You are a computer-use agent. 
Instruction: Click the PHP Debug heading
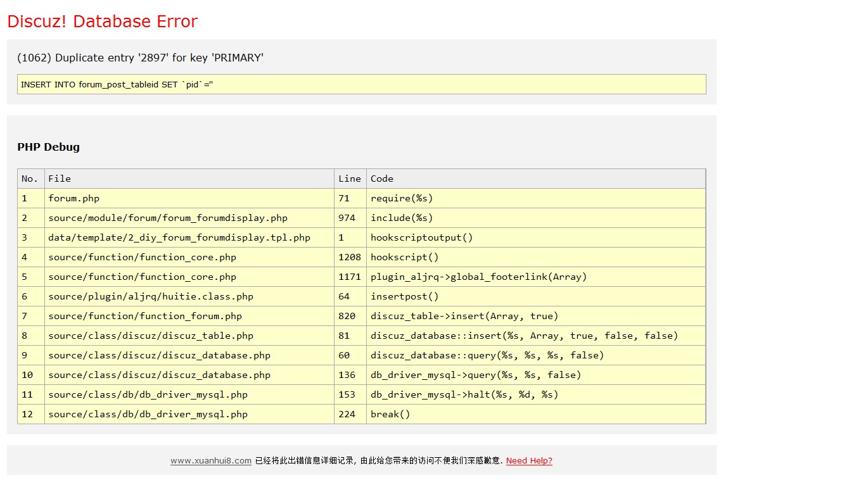[x=49, y=147]
